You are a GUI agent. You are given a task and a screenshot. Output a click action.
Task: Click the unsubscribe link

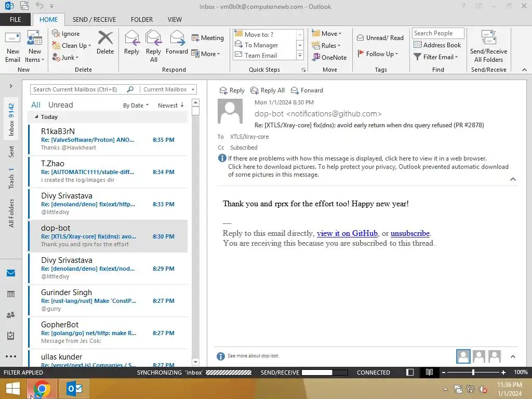tap(410, 233)
